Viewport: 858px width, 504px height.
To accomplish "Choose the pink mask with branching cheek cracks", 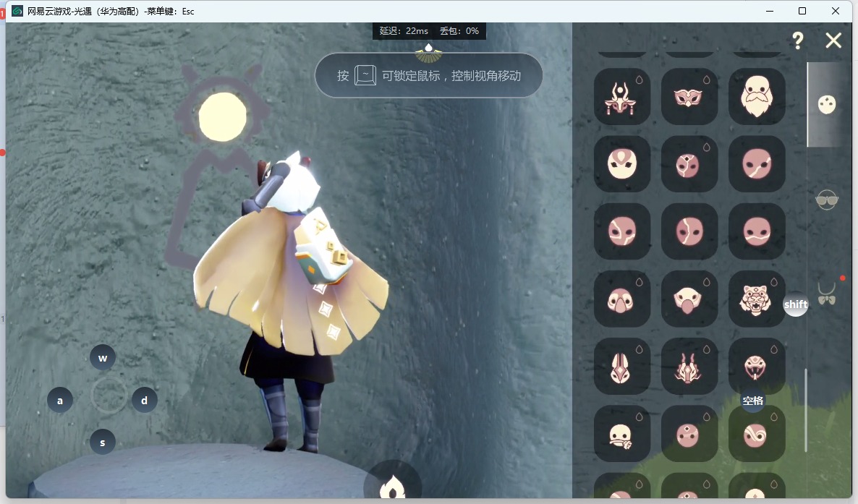I will 622,231.
